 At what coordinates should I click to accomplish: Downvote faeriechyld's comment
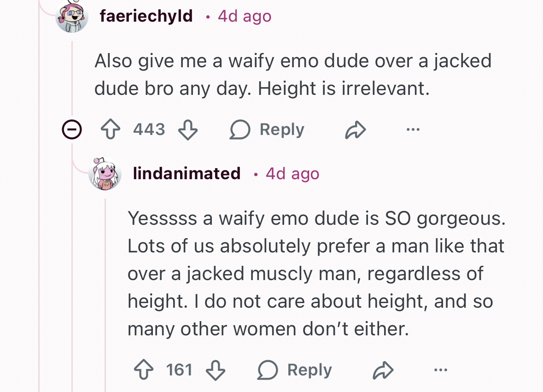click(188, 130)
